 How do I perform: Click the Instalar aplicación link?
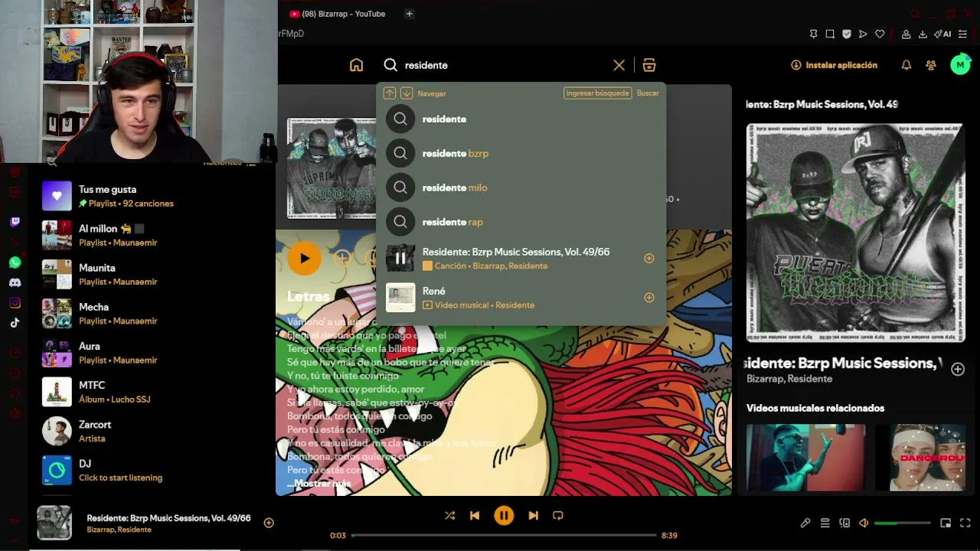pyautogui.click(x=835, y=65)
